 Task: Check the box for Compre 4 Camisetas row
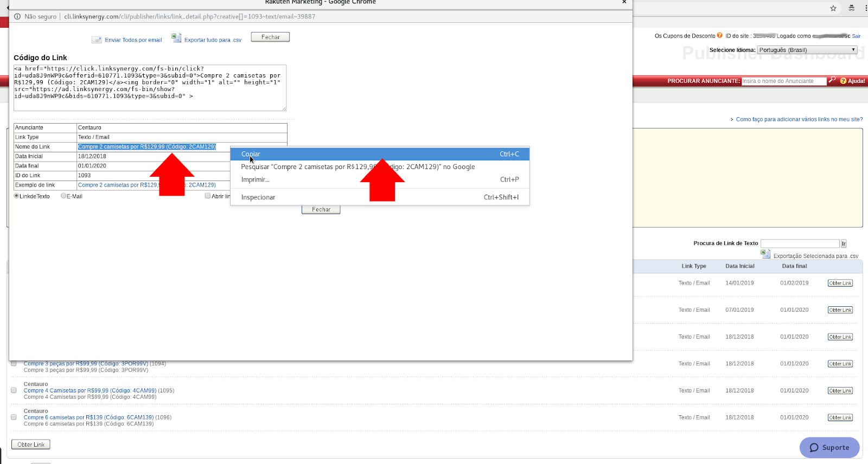click(x=14, y=390)
